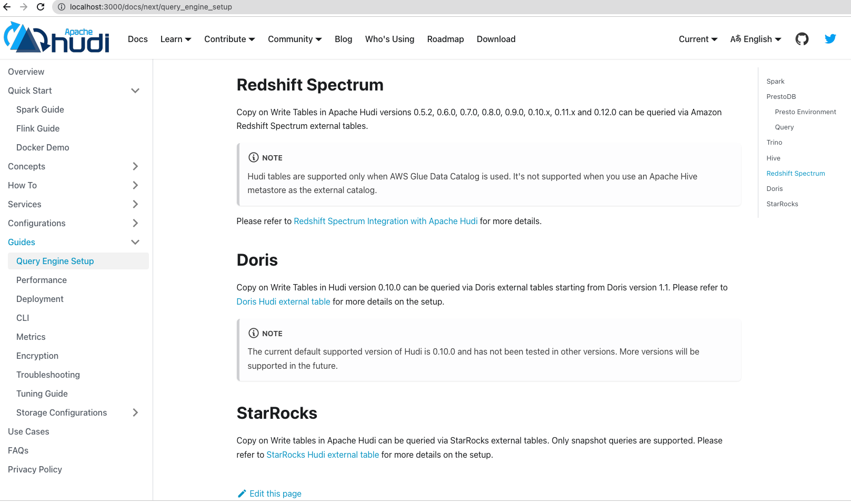This screenshot has width=851, height=504.
Task: Click the Apache Hudi logo
Action: click(56, 37)
